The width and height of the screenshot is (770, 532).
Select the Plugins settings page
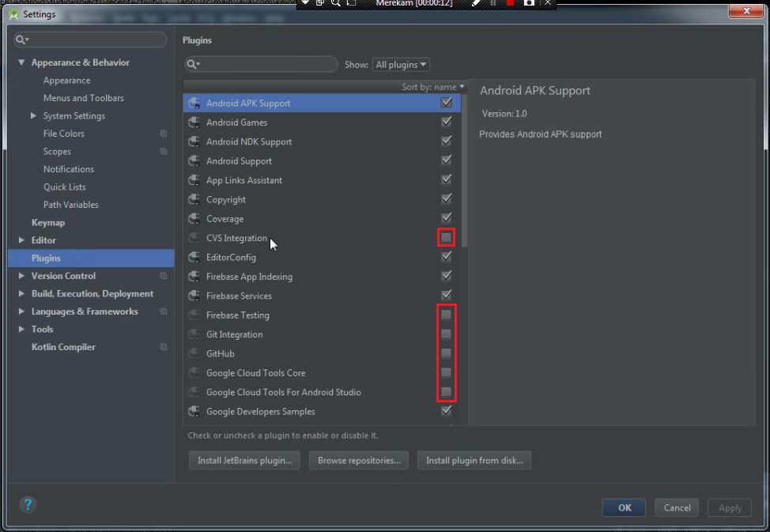point(92,258)
